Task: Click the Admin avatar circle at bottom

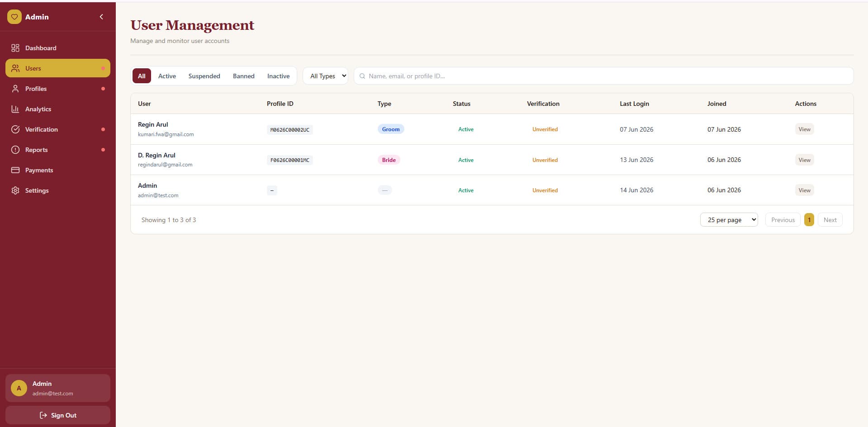Action: pos(19,388)
